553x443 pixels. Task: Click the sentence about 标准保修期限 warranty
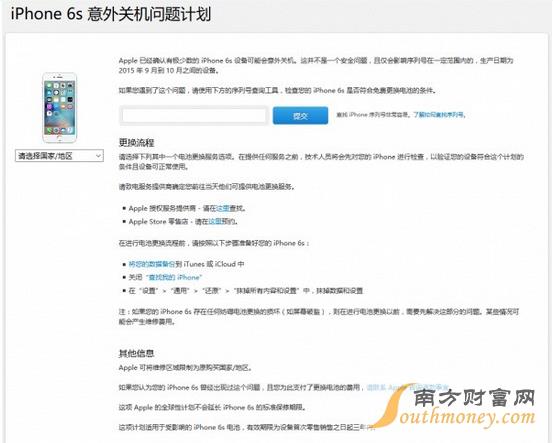[212, 407]
